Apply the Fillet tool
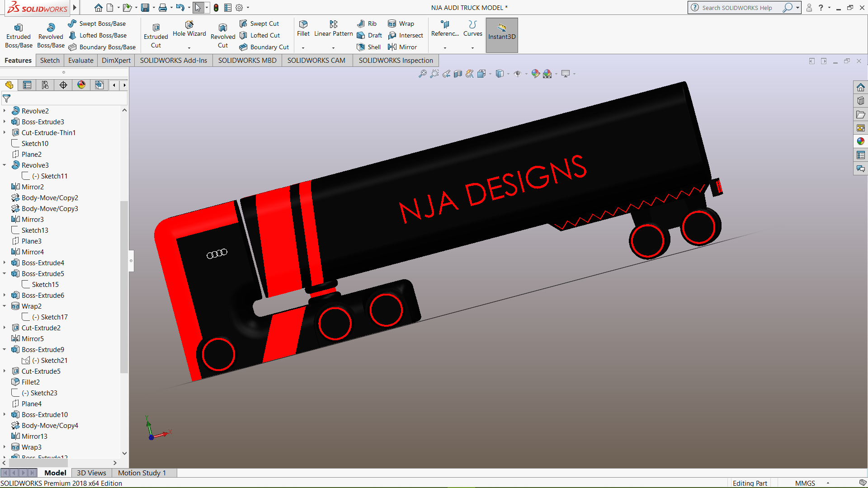868x488 pixels. point(303,28)
